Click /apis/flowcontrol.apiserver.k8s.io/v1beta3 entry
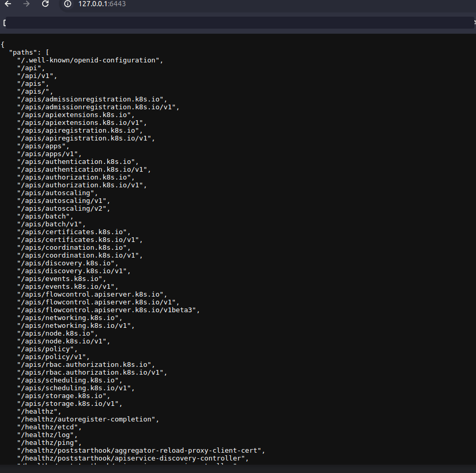Viewport: 476px width, 473px height. coord(108,310)
